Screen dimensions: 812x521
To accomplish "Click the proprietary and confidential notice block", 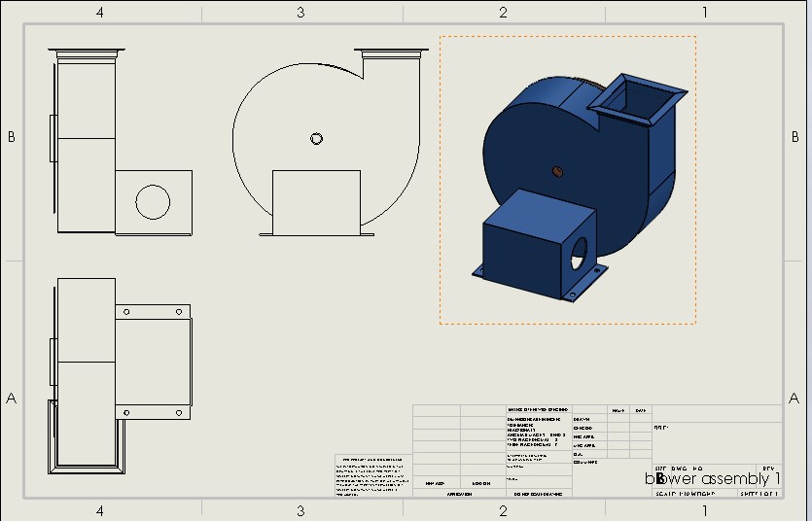I will 371,476.
